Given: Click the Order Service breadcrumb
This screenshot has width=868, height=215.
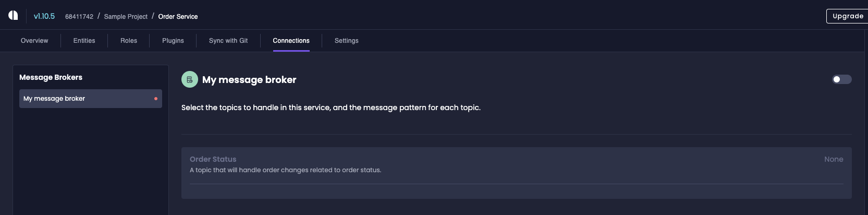Looking at the screenshot, I should point(178,17).
